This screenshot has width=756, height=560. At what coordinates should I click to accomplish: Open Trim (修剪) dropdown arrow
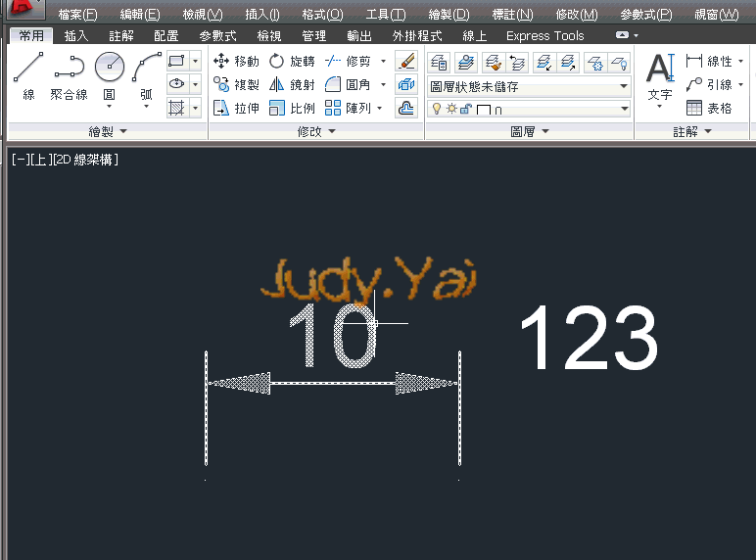tap(383, 62)
